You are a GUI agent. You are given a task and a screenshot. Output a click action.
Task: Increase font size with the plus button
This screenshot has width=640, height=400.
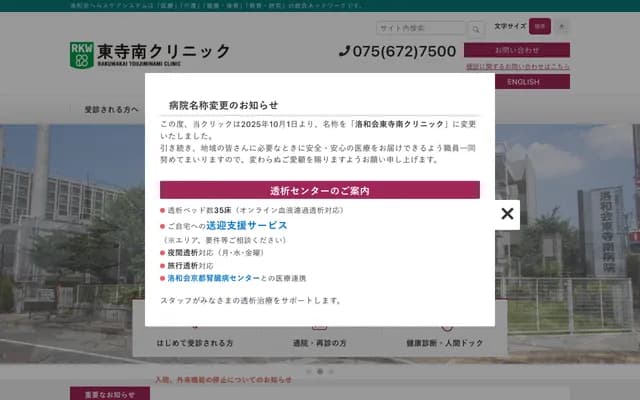[x=561, y=26]
